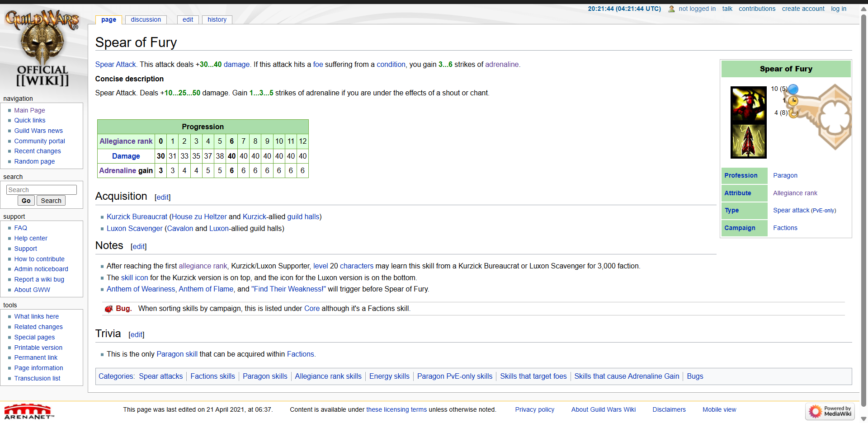Open Allegiance rank attribute link in infobox
This screenshot has width=868, height=423.
[795, 193]
